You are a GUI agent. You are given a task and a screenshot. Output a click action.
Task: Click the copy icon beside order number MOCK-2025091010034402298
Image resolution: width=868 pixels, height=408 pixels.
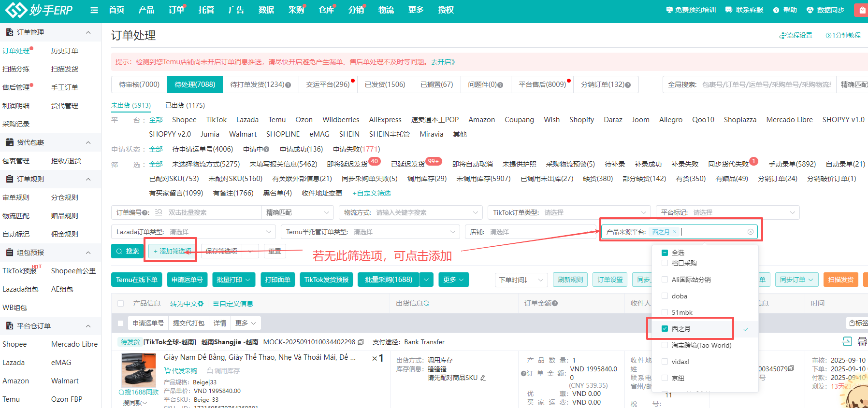coord(361,342)
